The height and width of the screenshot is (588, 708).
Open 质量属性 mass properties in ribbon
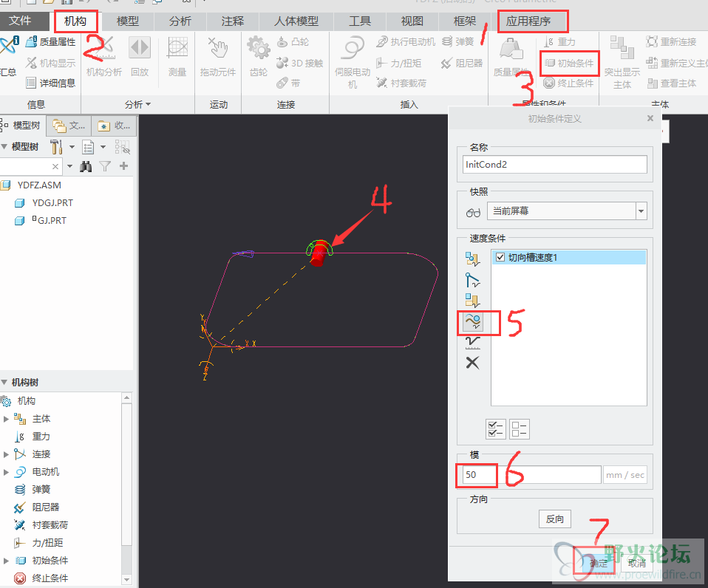pyautogui.click(x=50, y=42)
